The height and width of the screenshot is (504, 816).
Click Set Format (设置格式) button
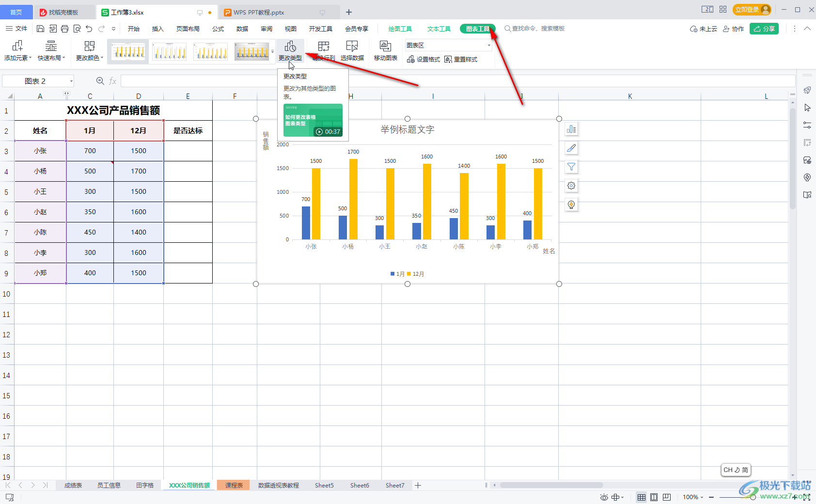pyautogui.click(x=424, y=60)
